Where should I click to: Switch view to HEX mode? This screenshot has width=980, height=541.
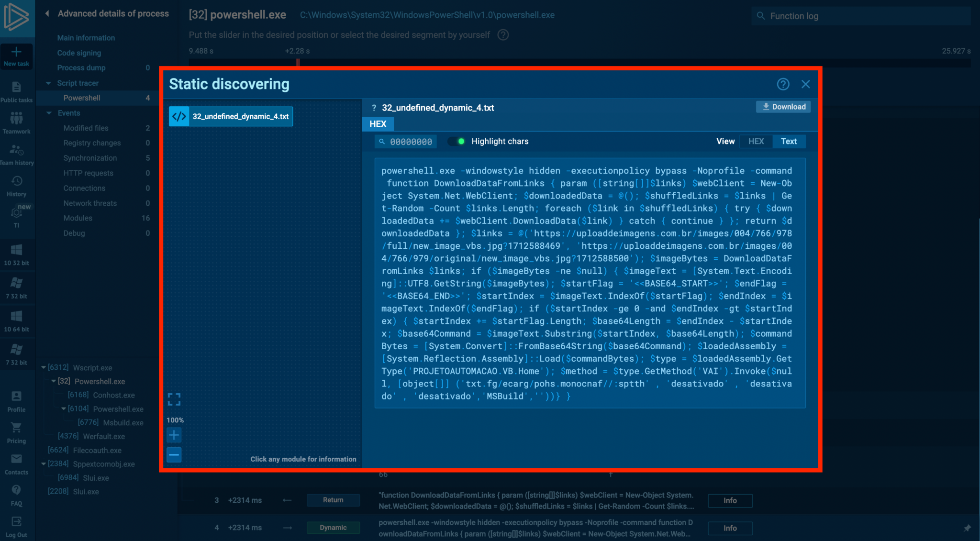click(x=756, y=141)
